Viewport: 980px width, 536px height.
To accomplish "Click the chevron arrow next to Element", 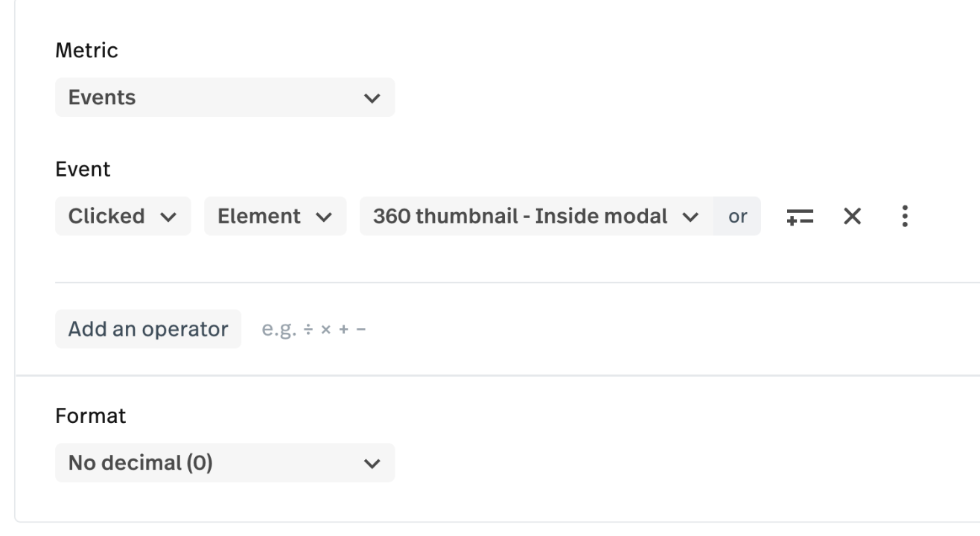I will [325, 217].
